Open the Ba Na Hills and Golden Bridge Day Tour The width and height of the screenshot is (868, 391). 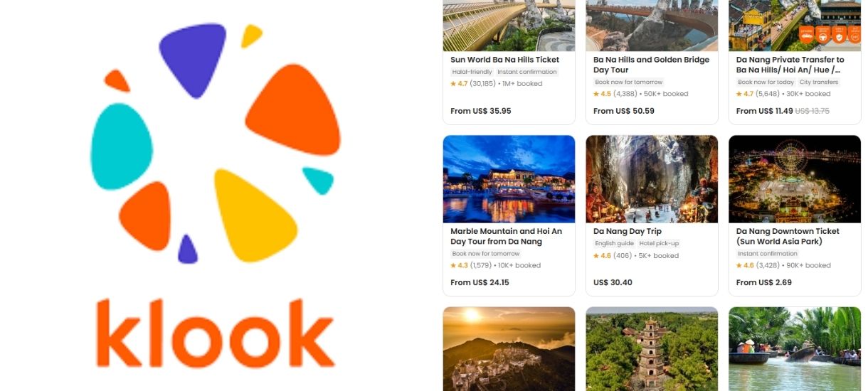point(651,65)
